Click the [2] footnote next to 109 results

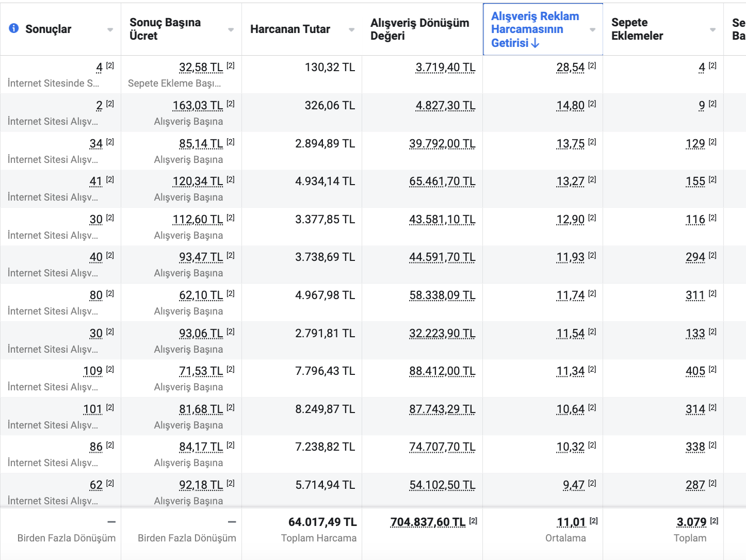coord(110,369)
